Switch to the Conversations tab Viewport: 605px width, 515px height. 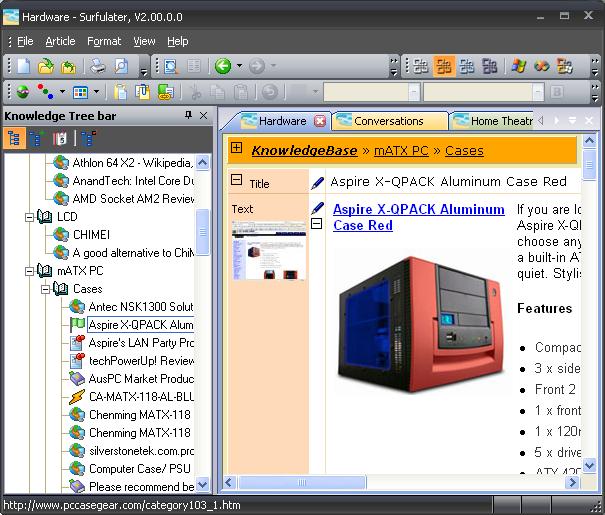[389, 121]
